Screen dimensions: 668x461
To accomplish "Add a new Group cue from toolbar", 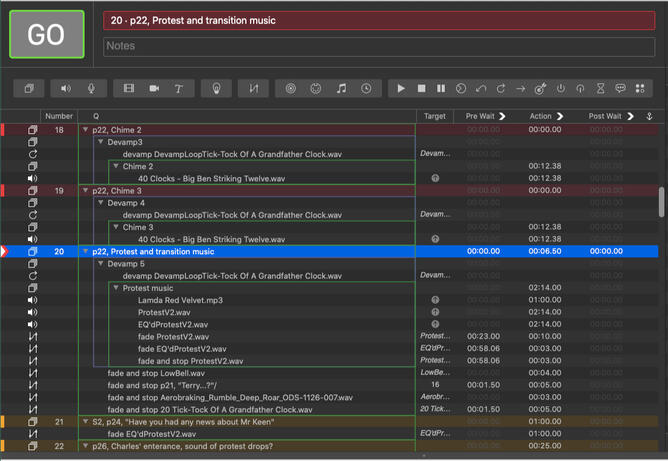I will pyautogui.click(x=30, y=88).
